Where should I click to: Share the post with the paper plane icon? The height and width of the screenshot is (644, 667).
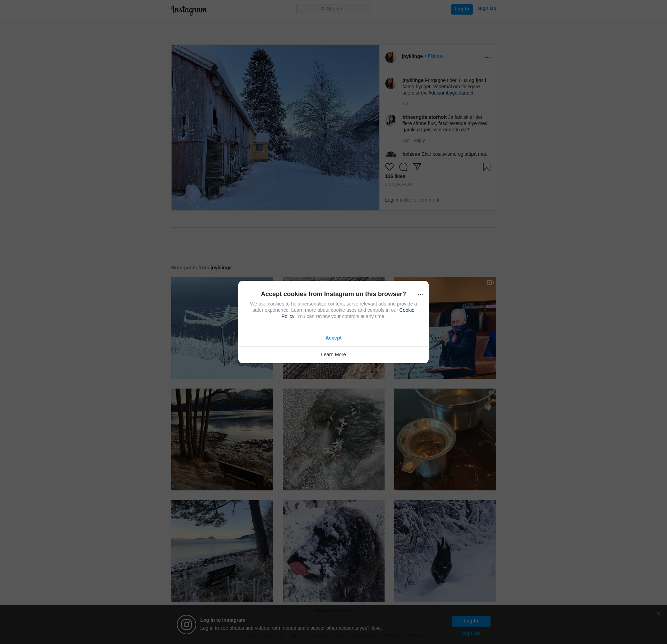click(x=417, y=167)
